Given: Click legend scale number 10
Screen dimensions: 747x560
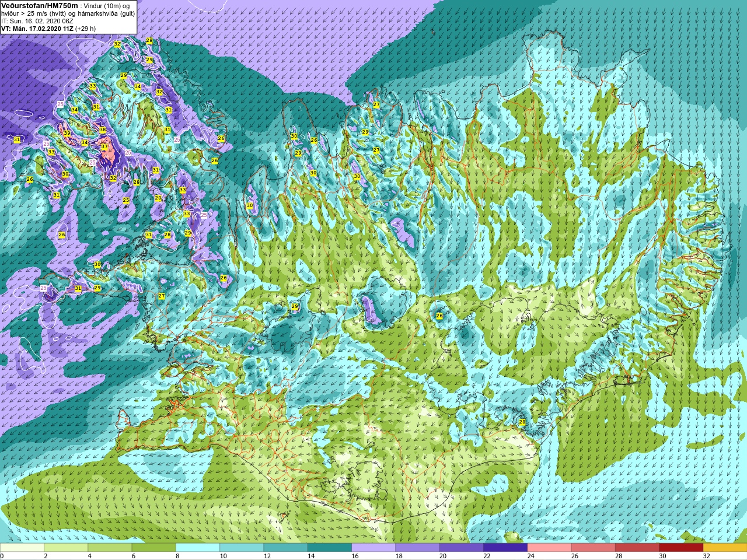Looking at the screenshot, I should pos(223,556).
